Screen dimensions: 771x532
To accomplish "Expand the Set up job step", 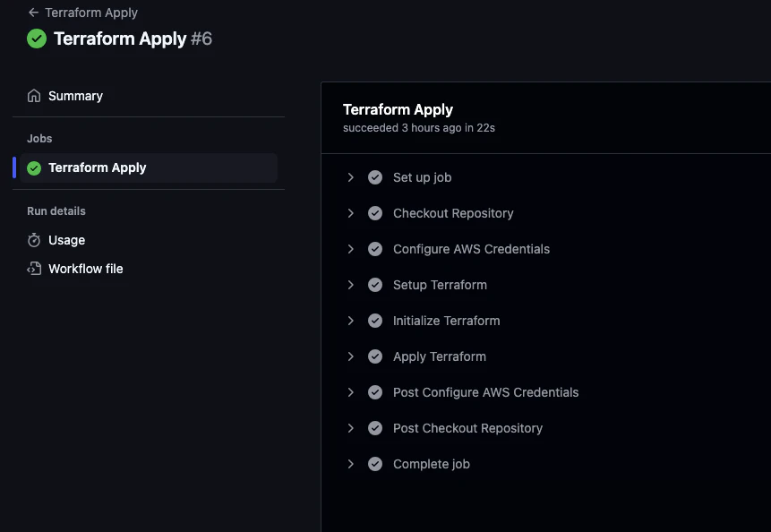I will [x=351, y=177].
